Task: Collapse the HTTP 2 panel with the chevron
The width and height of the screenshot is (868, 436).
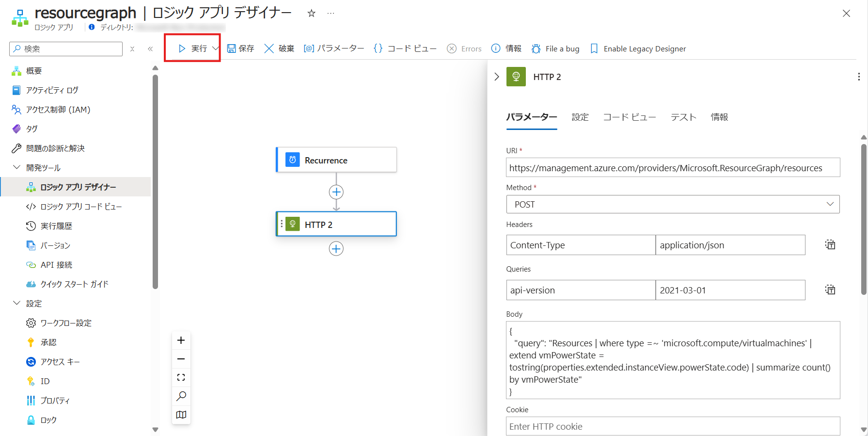Action: pos(497,77)
